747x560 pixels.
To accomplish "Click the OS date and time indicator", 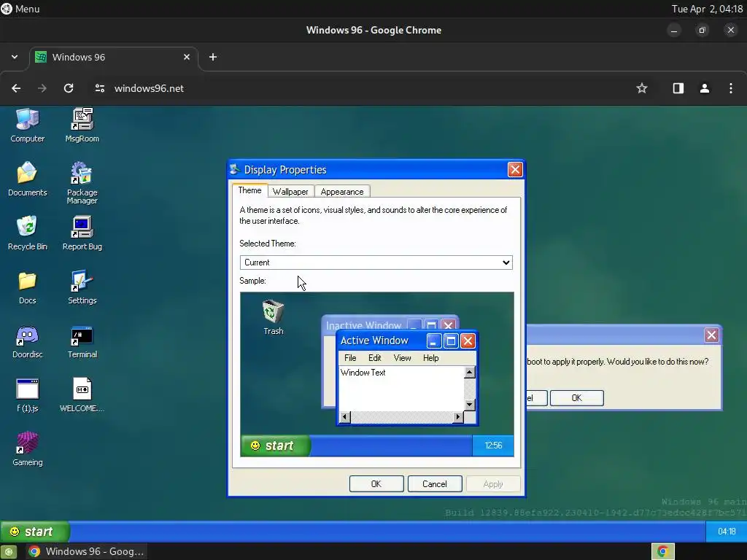I will 707,9.
